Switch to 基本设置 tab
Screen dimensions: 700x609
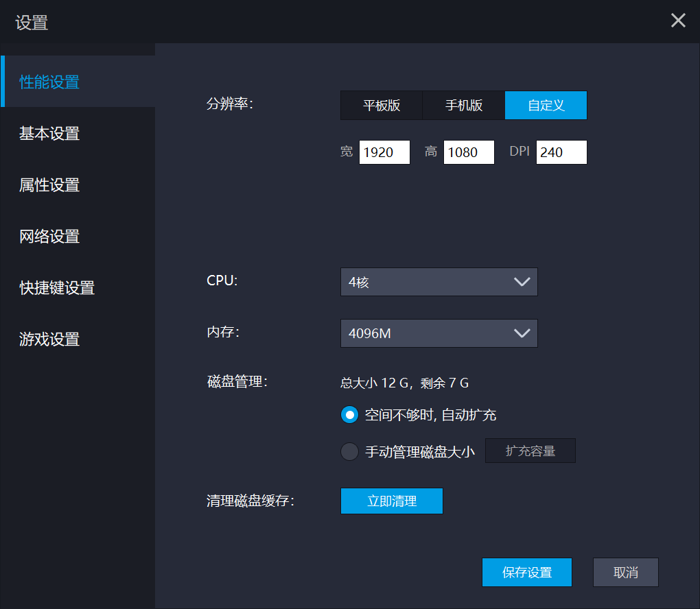[x=49, y=134]
